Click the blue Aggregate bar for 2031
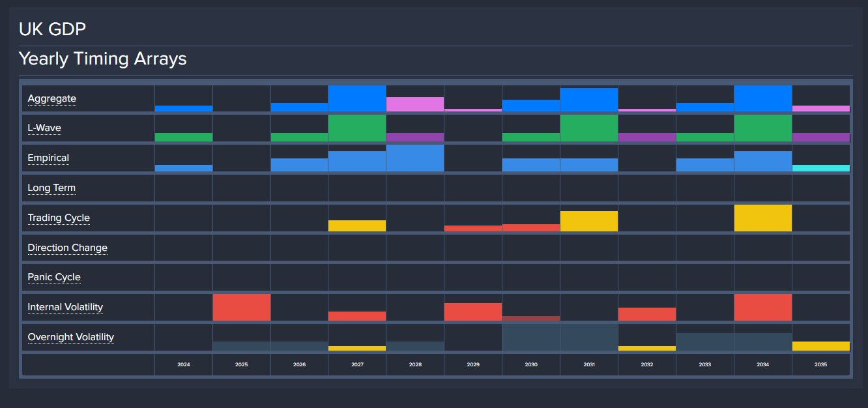 [x=589, y=100]
